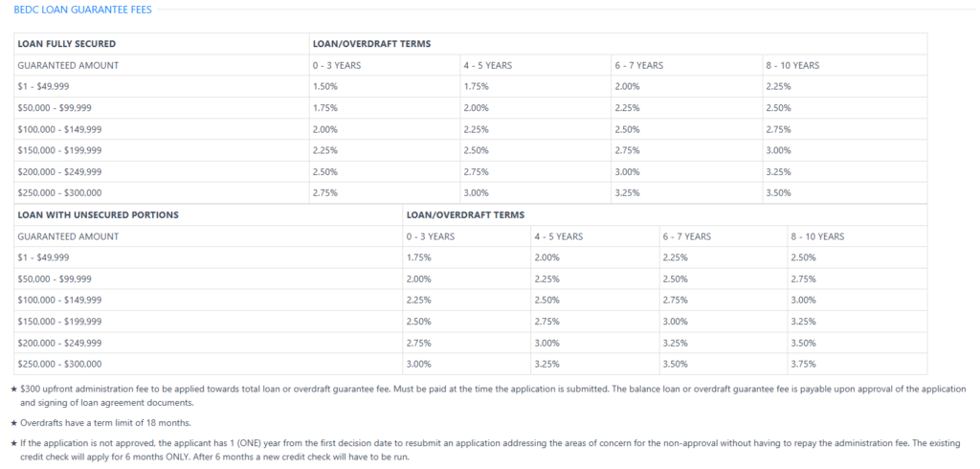Click the BEDC LOAN GUARANTEE FEES heading

[82, 10]
